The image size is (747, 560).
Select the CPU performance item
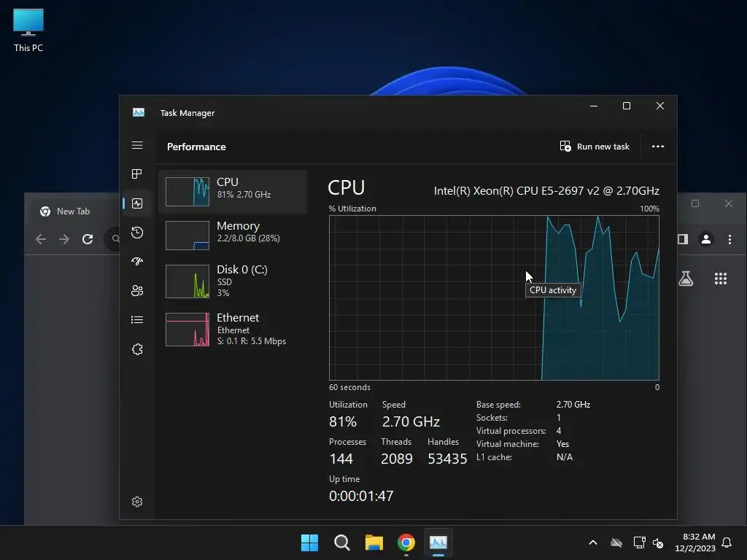233,192
